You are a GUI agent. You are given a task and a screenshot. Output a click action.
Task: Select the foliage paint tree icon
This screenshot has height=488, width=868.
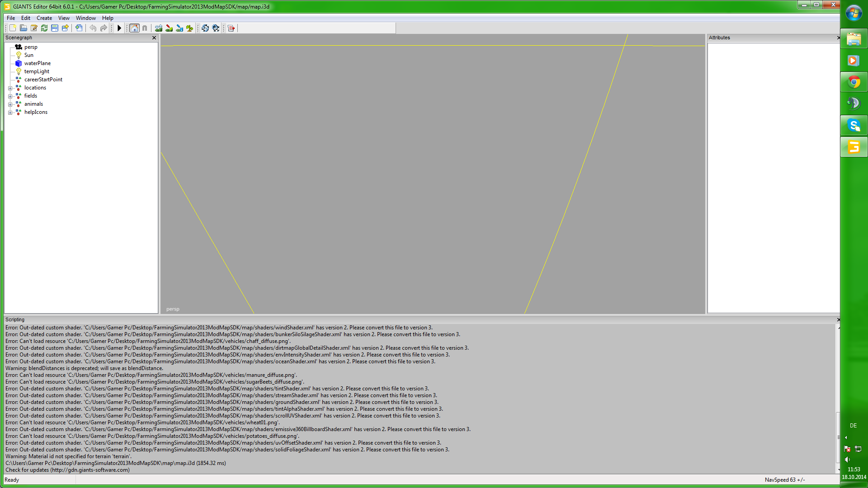pyautogui.click(x=190, y=28)
